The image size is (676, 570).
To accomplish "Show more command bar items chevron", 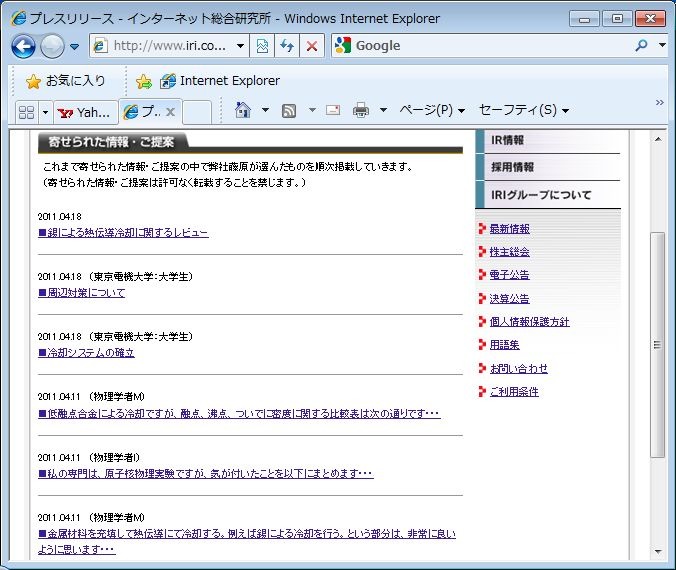I will point(659,103).
